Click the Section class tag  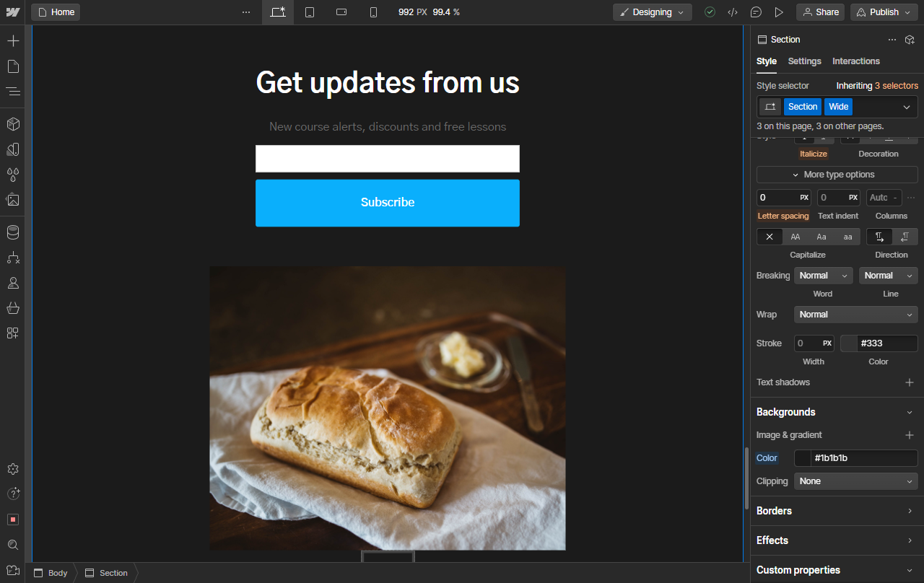pos(803,107)
